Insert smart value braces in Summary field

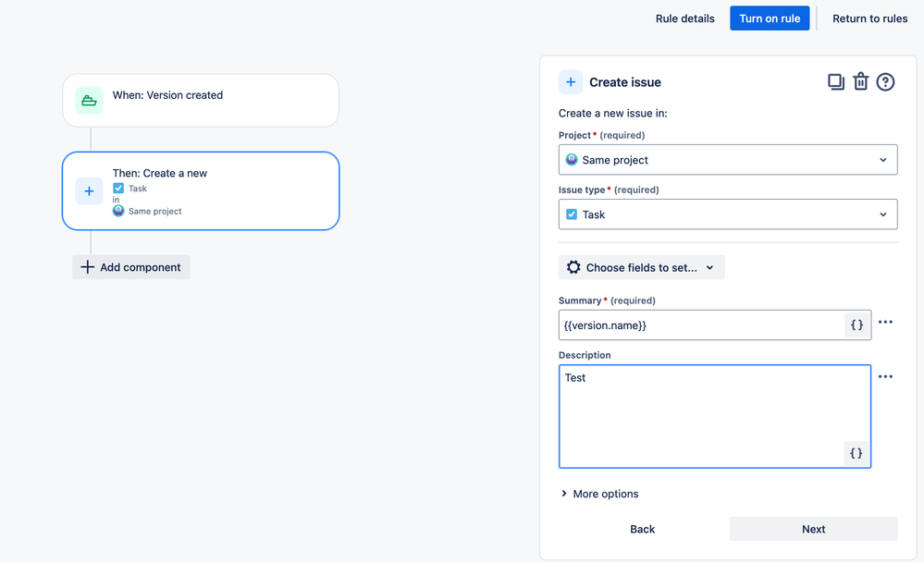tap(856, 325)
